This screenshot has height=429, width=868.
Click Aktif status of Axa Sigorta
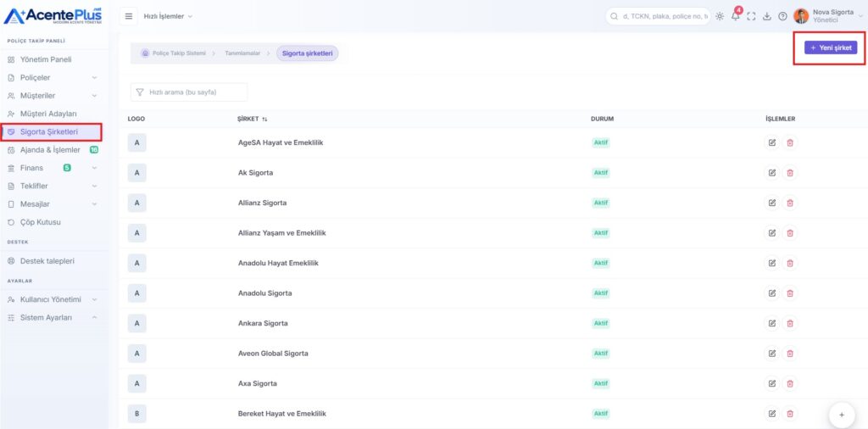(601, 383)
